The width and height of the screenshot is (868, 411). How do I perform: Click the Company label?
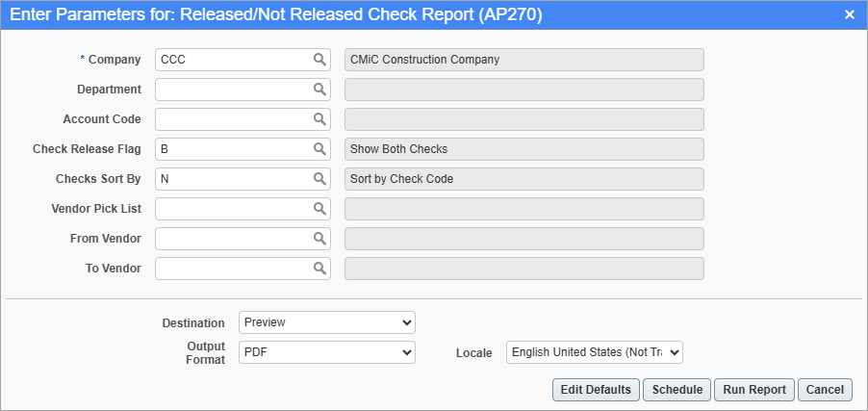(115, 60)
